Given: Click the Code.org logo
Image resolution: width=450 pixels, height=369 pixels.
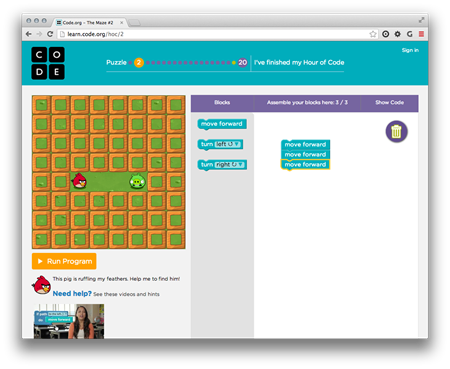Looking at the screenshot, I should tap(48, 63).
